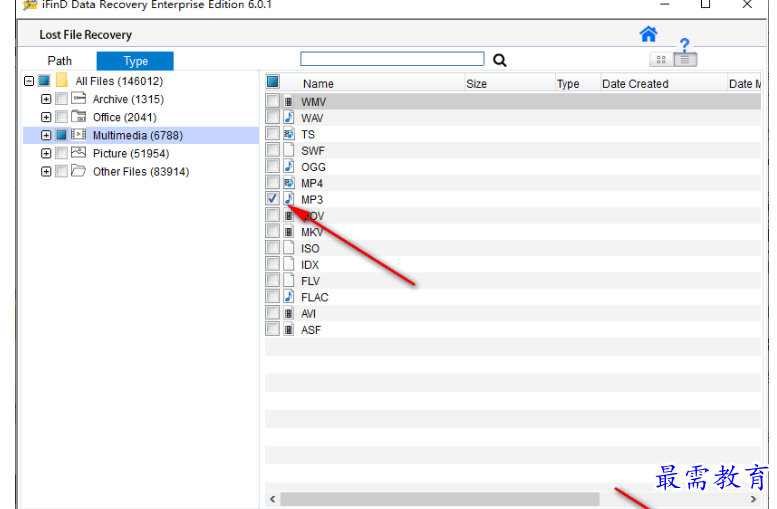Expand the Archive tree node
Screen dimensions: 777x509
pos(46,99)
